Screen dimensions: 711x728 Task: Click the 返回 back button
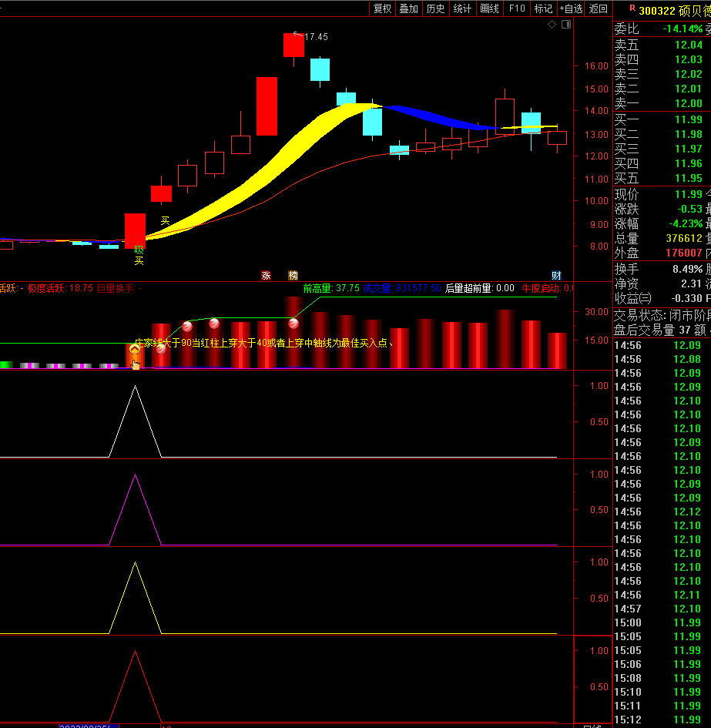click(599, 8)
